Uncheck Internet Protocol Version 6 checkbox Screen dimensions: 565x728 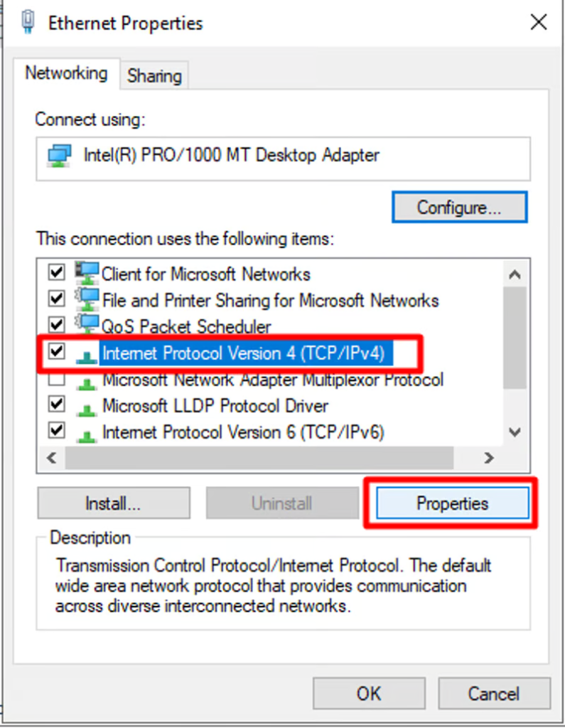[x=57, y=430]
